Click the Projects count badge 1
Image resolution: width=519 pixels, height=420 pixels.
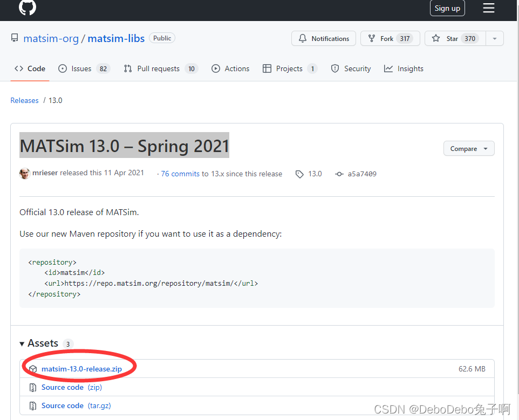tap(312, 69)
